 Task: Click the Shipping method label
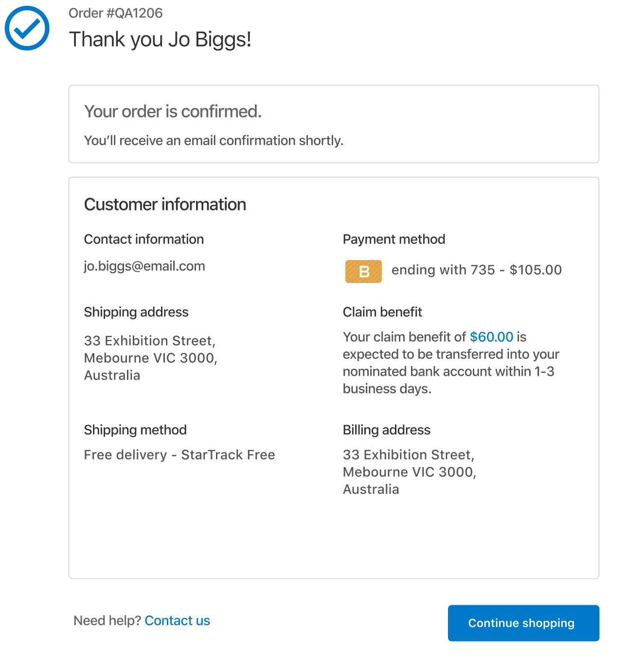(135, 430)
